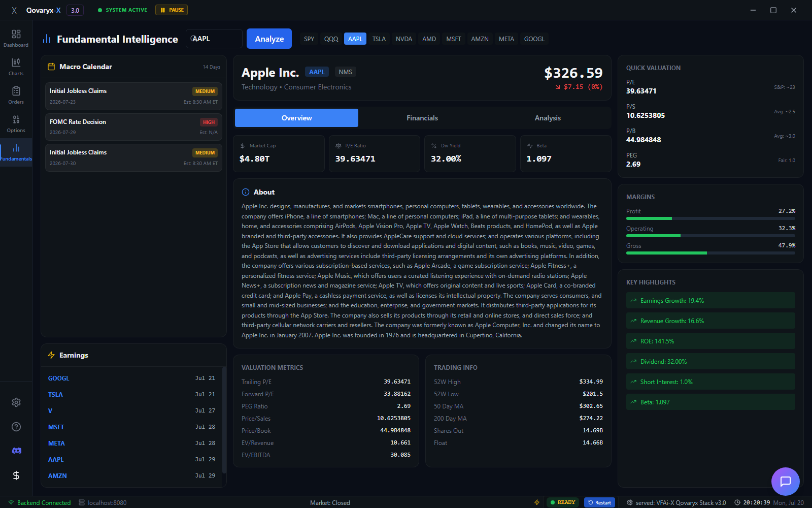Viewport: 812px width, 508px height.
Task: Click the Market Cap dollar icon
Action: (243, 146)
